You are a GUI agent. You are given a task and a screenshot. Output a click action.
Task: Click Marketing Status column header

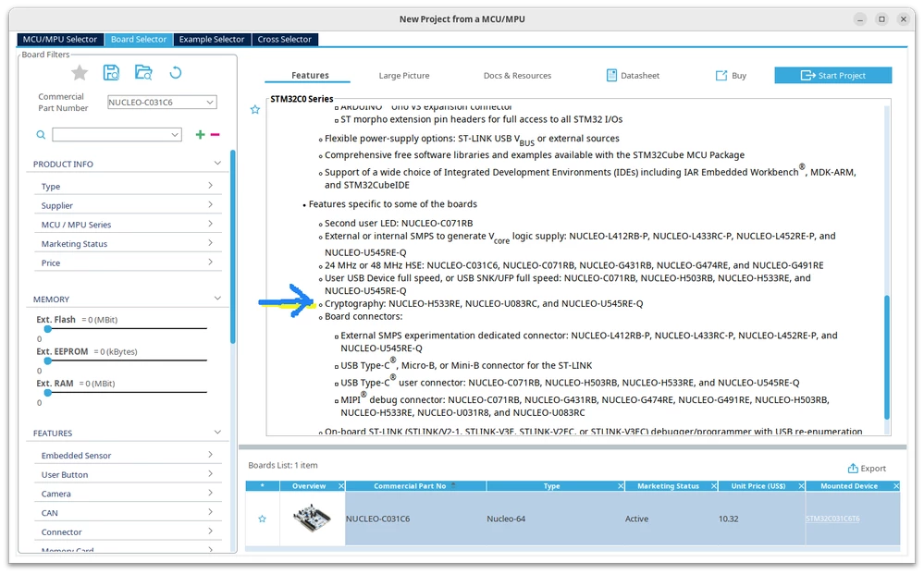click(x=668, y=485)
